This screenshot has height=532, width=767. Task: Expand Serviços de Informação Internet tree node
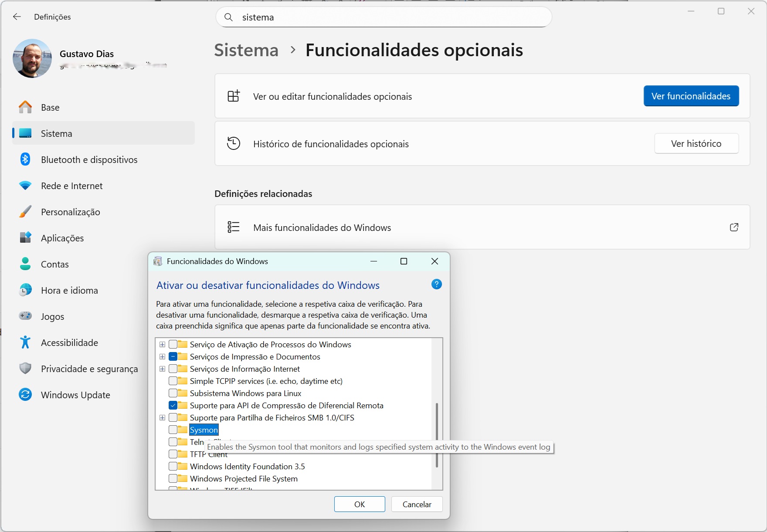click(162, 369)
